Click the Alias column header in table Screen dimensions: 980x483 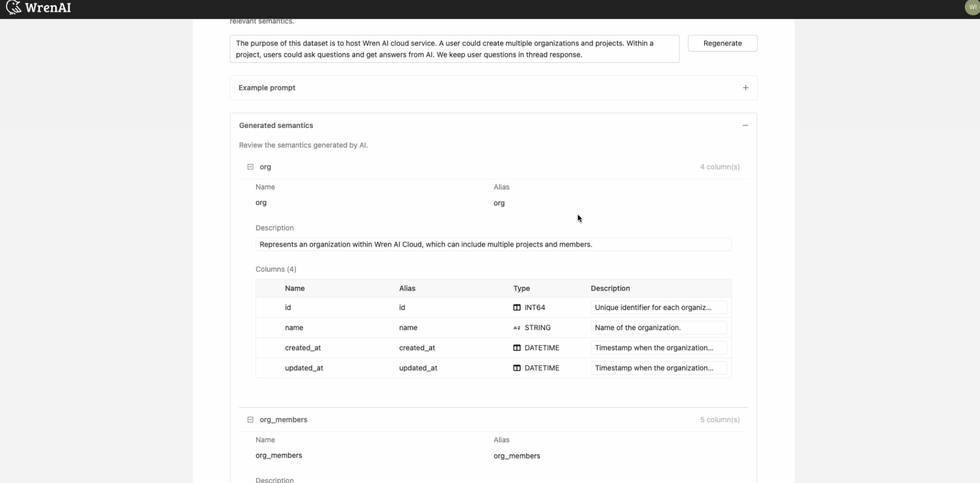(407, 288)
